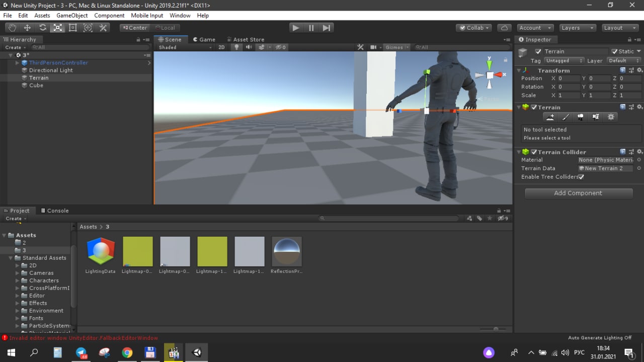Image resolution: width=644 pixels, height=362 pixels.
Task: Uncheck Enable Tree Colliders
Action: point(581,177)
